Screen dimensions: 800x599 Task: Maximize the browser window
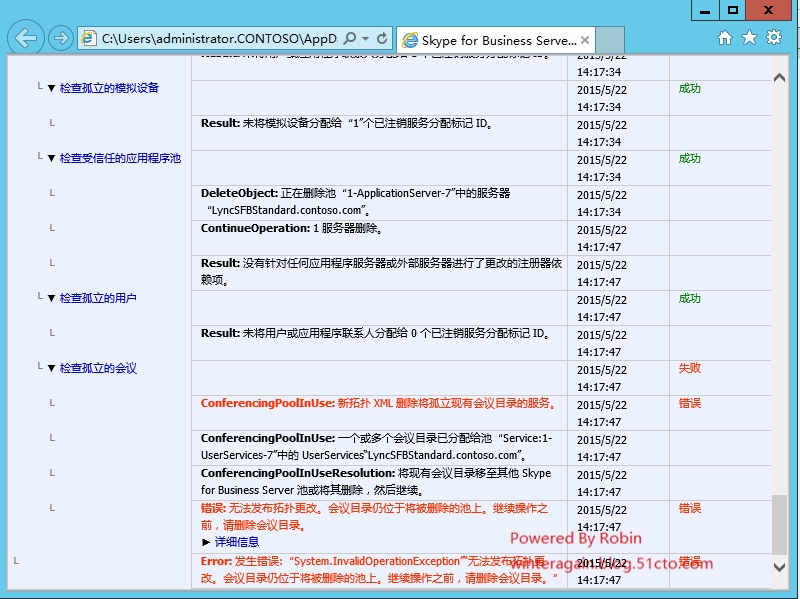pos(733,10)
